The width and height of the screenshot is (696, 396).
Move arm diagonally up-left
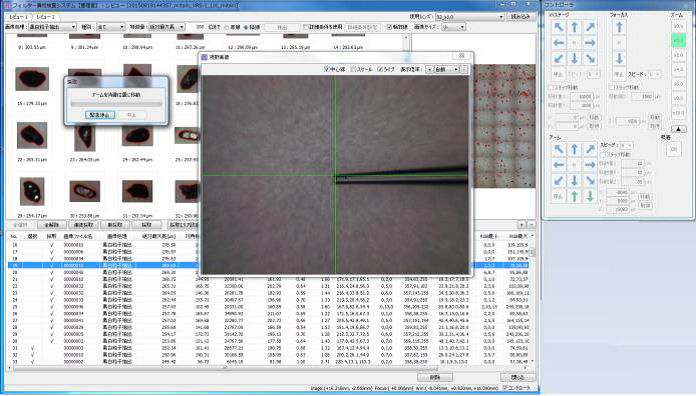click(558, 149)
